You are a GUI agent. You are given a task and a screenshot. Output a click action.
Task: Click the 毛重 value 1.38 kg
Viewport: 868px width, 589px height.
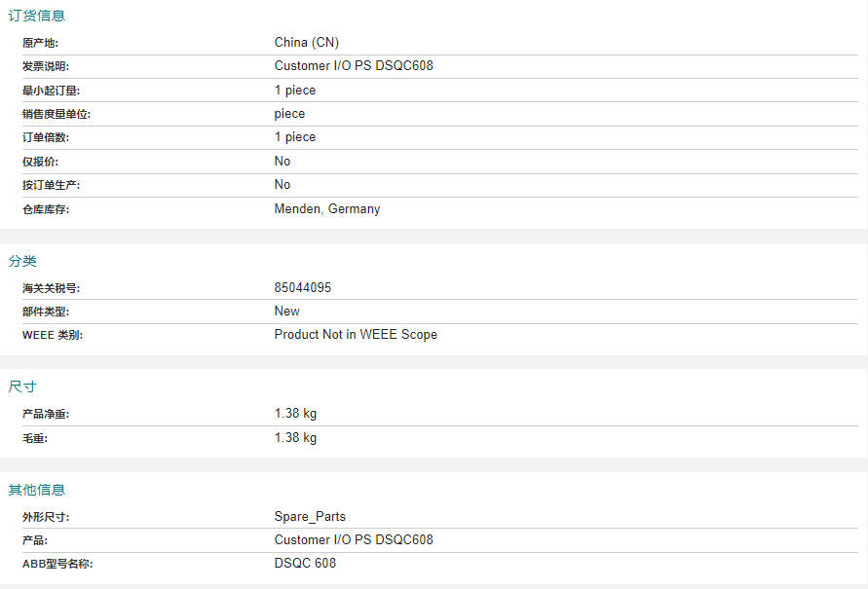(295, 438)
